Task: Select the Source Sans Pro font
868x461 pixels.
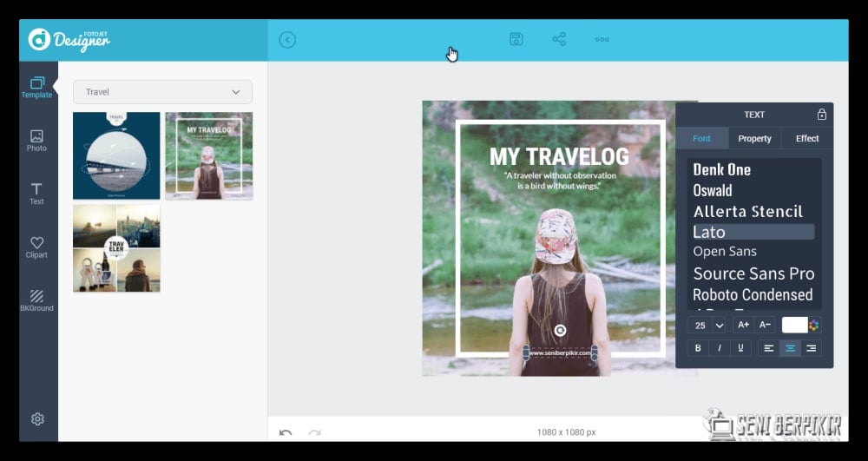Action: (754, 273)
